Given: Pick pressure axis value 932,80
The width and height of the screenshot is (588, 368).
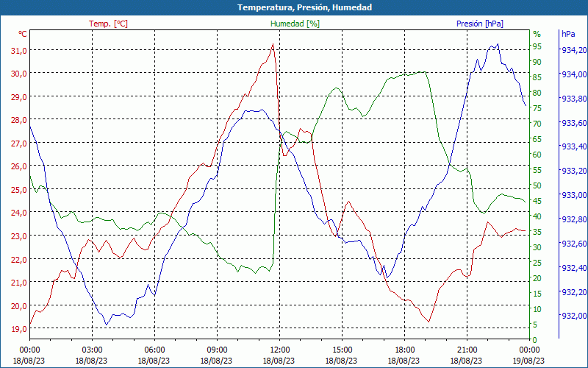Looking at the screenshot, I should [574, 219].
